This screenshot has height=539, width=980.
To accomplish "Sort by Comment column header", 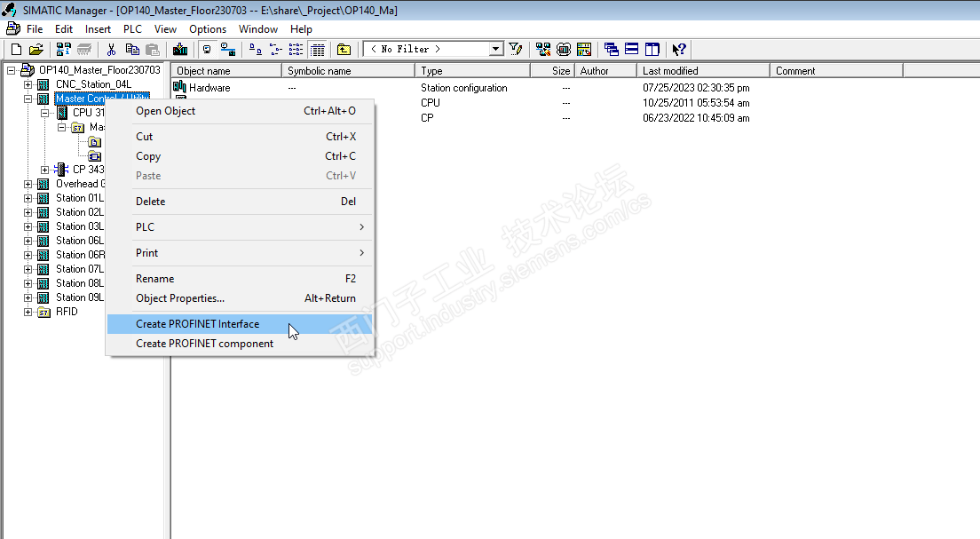I will 836,71.
